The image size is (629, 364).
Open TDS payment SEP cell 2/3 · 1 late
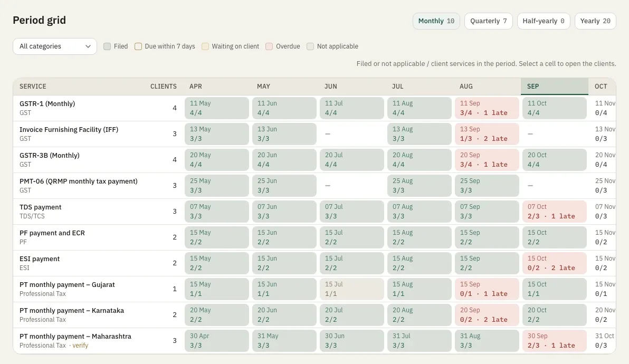pos(555,212)
